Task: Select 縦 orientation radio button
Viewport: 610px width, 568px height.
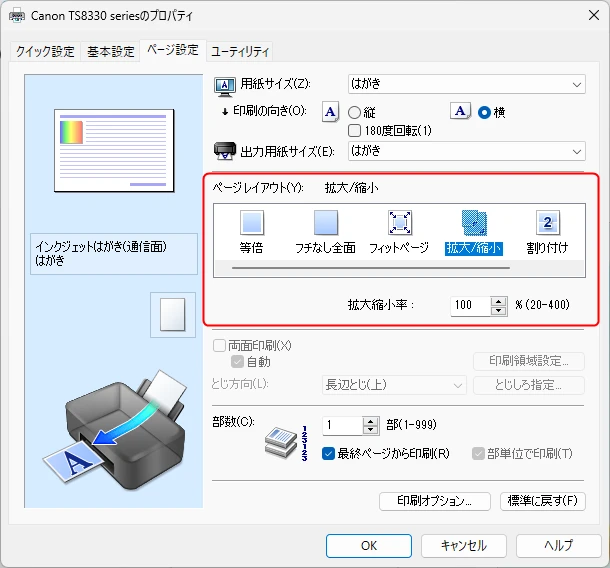Action: click(354, 112)
